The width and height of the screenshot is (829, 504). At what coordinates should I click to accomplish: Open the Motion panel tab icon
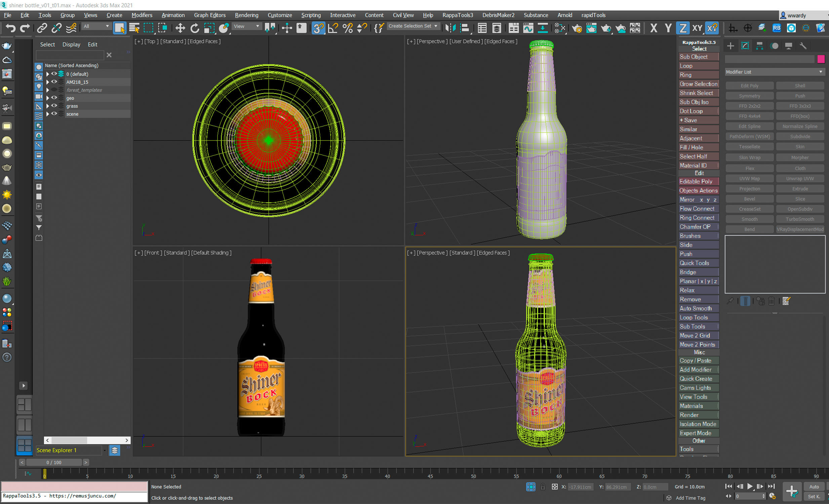[774, 46]
